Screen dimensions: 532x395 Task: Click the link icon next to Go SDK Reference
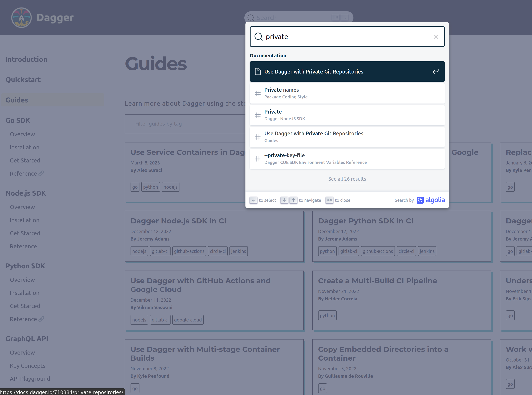coord(41,173)
